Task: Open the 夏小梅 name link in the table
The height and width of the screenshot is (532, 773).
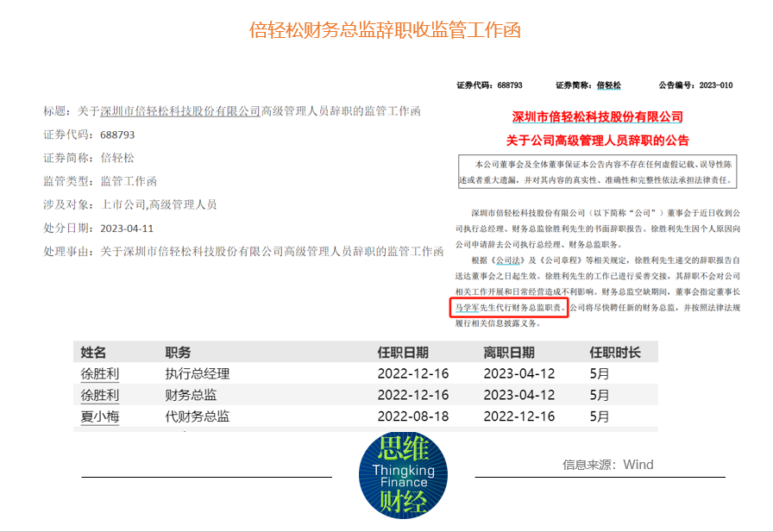Action: [x=100, y=416]
